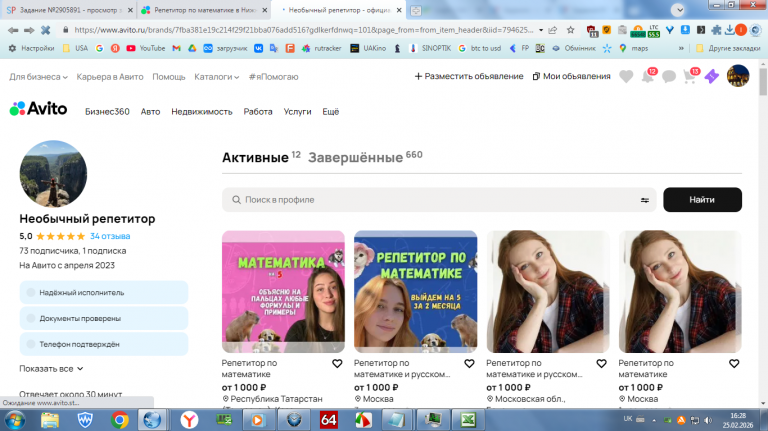This screenshot has height=431, width=768.
Task: Click the search filter settings icon
Action: [x=645, y=200]
